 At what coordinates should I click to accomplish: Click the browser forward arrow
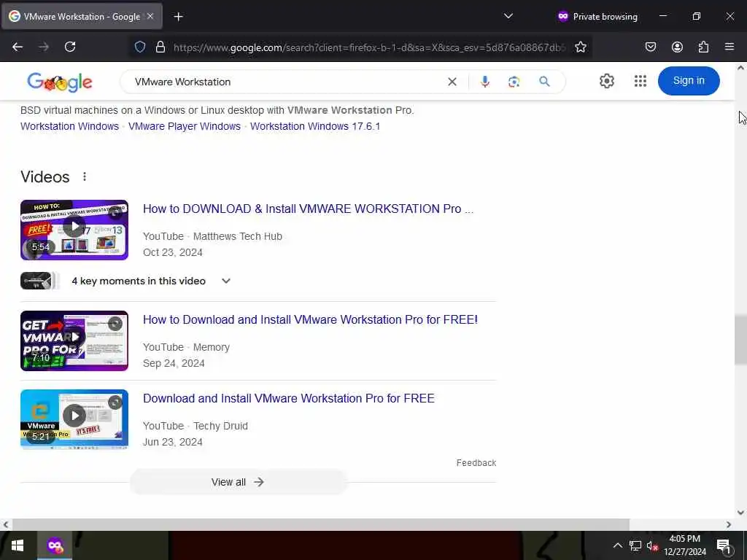pyautogui.click(x=44, y=47)
